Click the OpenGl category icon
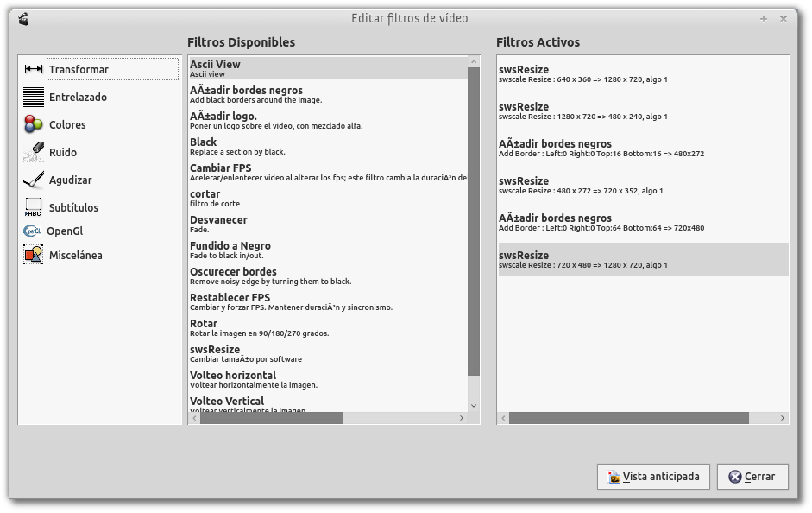The width and height of the screenshot is (812, 513). (33, 231)
